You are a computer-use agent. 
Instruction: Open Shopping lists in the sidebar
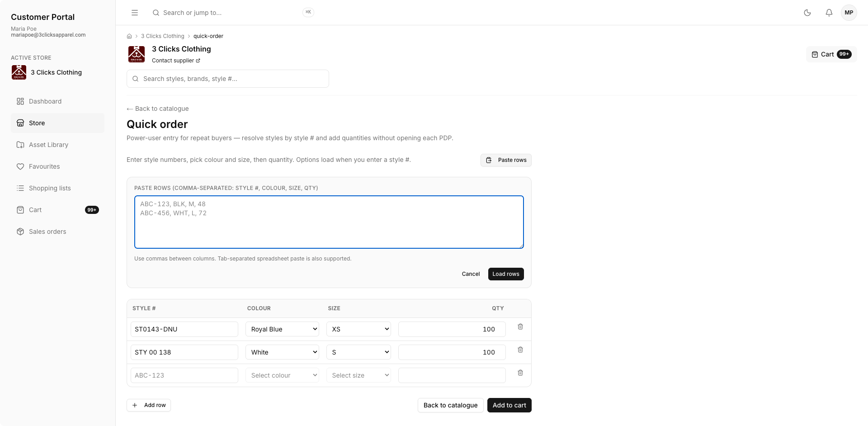click(57, 188)
